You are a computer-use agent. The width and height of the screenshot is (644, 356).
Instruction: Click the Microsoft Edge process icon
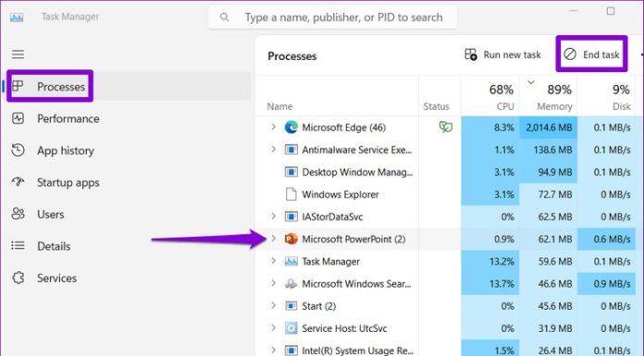291,128
